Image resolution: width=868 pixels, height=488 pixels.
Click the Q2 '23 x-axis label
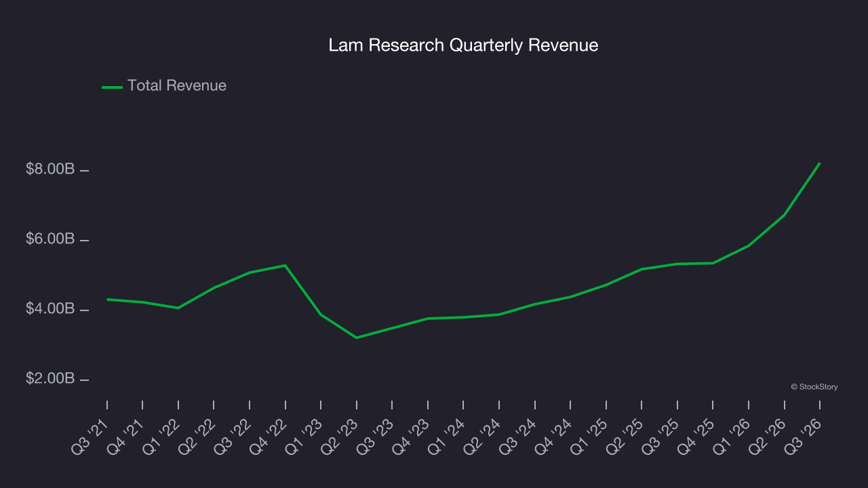click(x=340, y=436)
